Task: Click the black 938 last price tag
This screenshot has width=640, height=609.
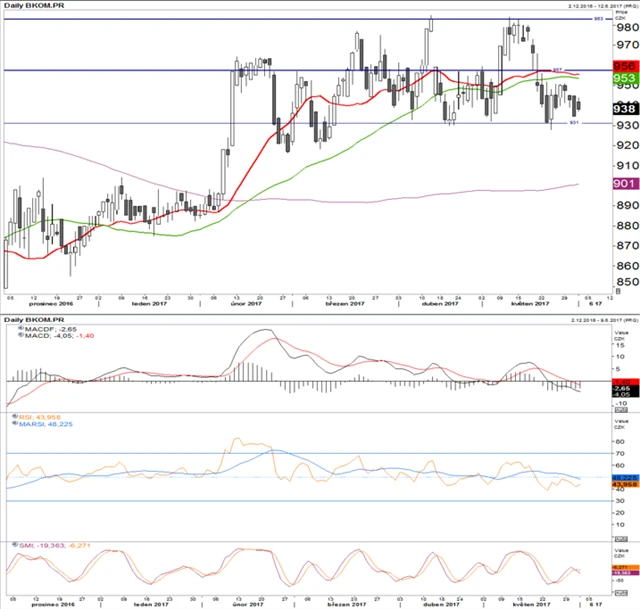Action: pos(625,109)
